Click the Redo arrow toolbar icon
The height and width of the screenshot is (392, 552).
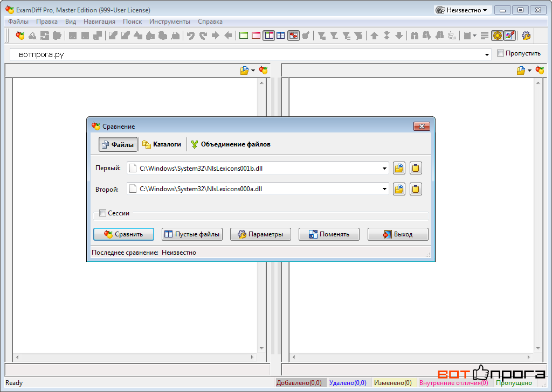[x=203, y=36]
